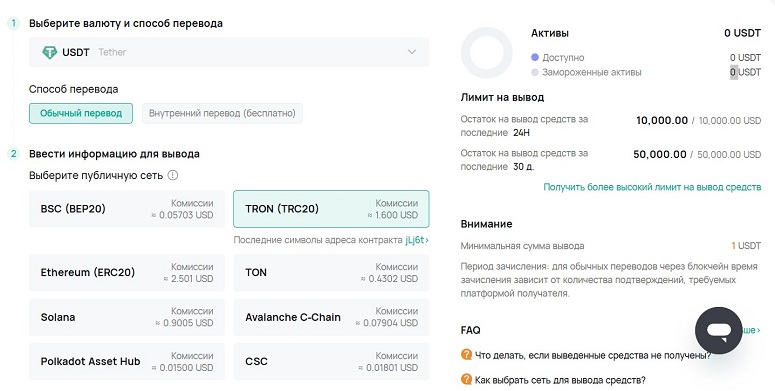Choose the Polkadot Asset Hub network
The height and width of the screenshot is (391, 775).
tap(127, 361)
